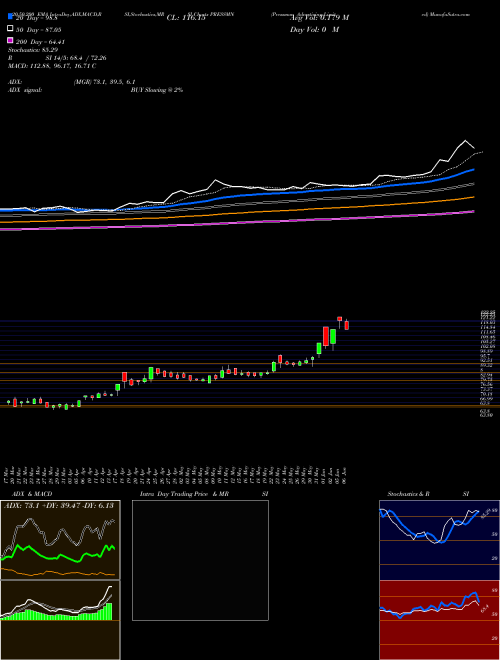Click the 'MACD: 112.88, 96.17, 16.71 C' line
Viewport: 500px width, 660px height.
pos(52,66)
